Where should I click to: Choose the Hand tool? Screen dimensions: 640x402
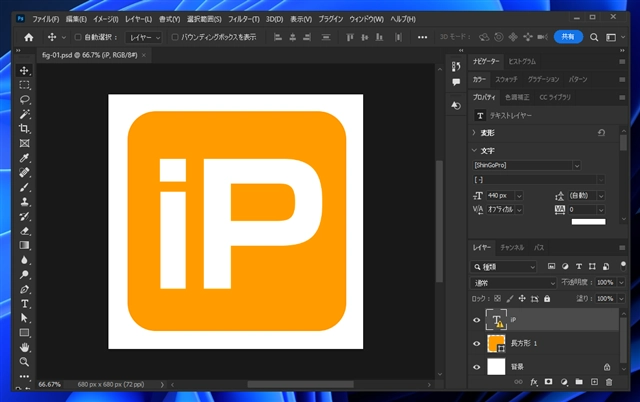(x=25, y=347)
